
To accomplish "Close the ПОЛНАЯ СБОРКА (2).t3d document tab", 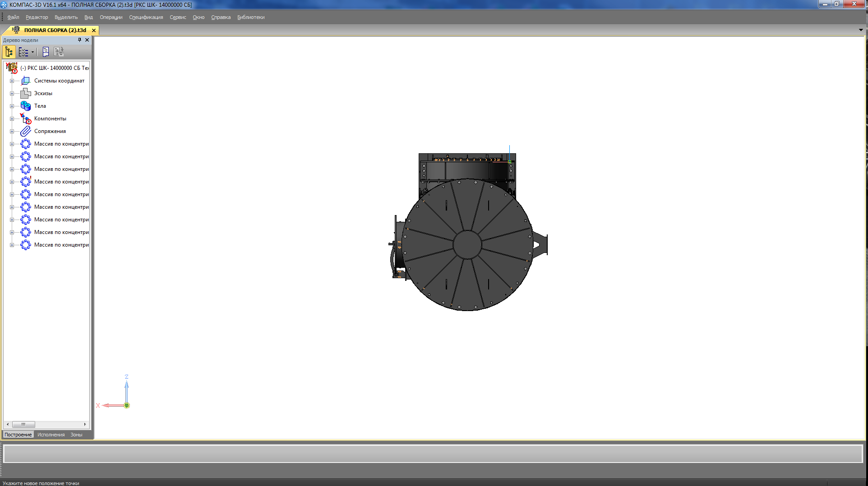I will (x=94, y=30).
